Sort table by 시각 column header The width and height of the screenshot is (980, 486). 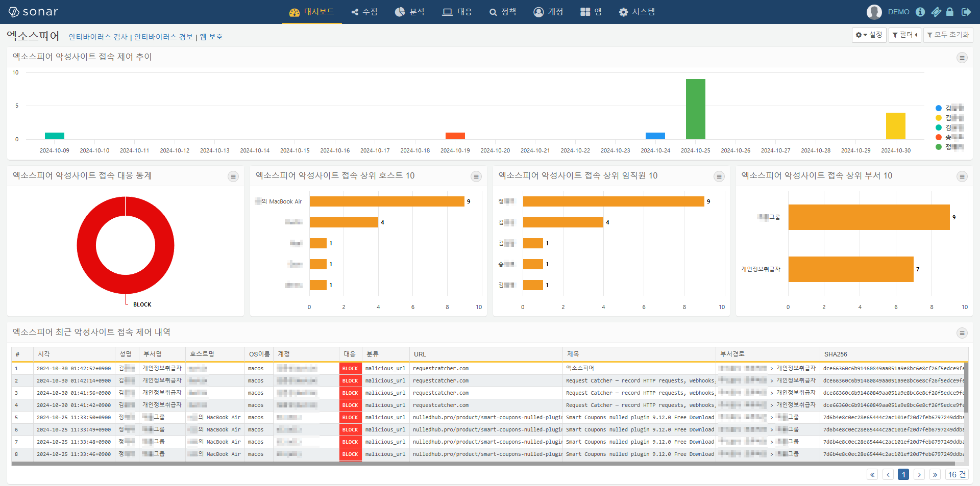[x=74, y=354]
